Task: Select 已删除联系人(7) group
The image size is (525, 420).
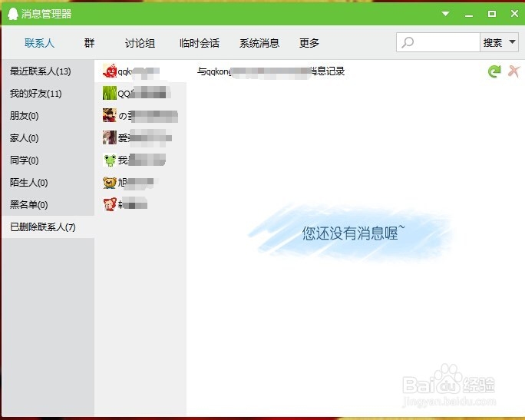Action: pyautogui.click(x=48, y=227)
